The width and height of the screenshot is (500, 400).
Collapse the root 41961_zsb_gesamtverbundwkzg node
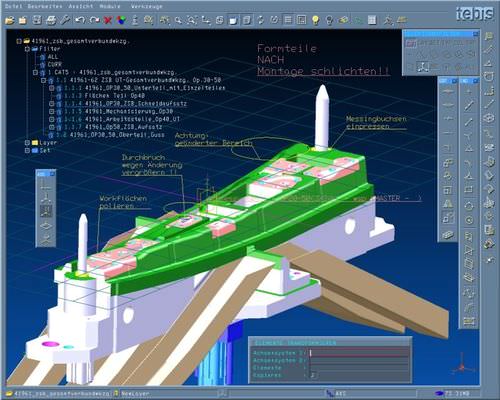point(19,41)
